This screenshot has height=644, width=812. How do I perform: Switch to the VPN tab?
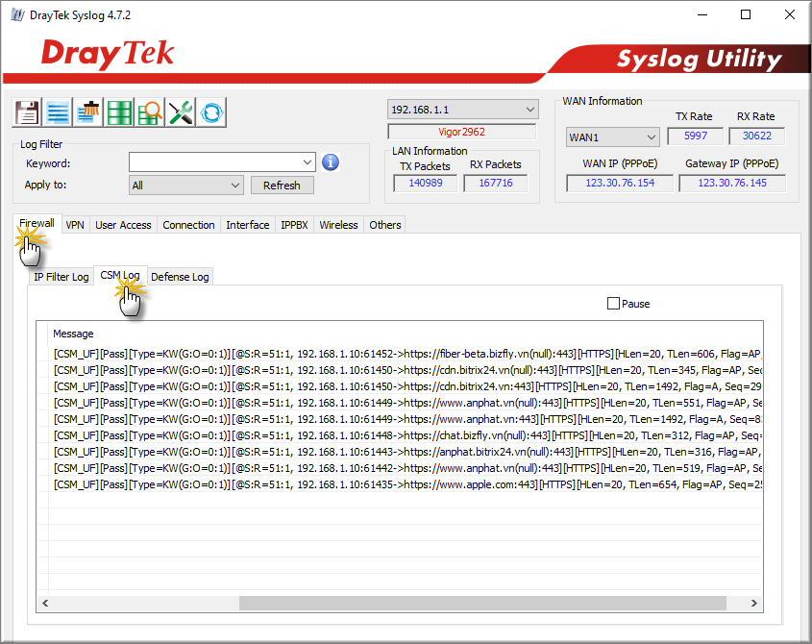point(75,225)
